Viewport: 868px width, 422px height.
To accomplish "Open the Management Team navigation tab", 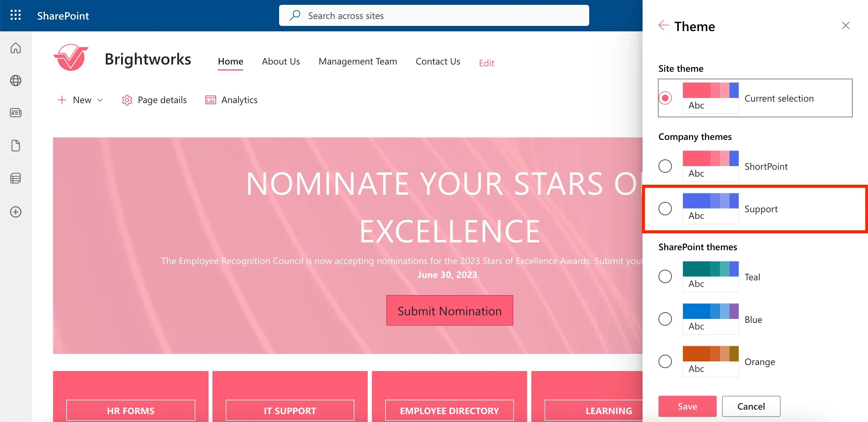I will tap(357, 61).
